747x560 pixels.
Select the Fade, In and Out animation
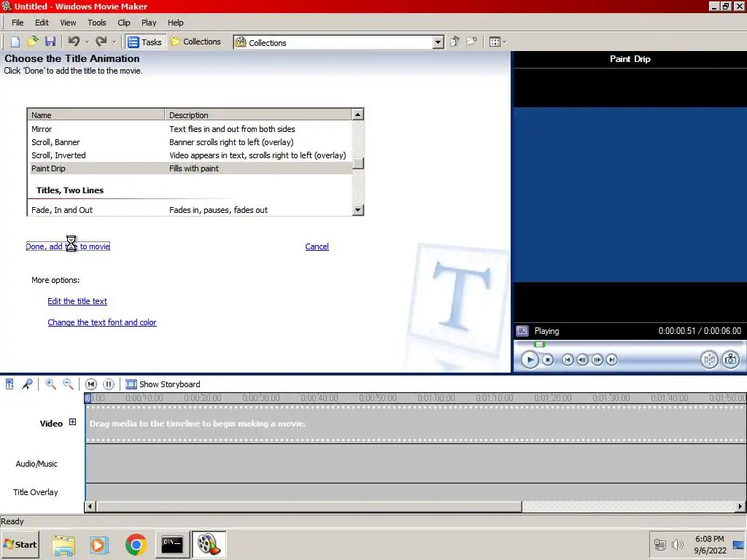pos(190,210)
